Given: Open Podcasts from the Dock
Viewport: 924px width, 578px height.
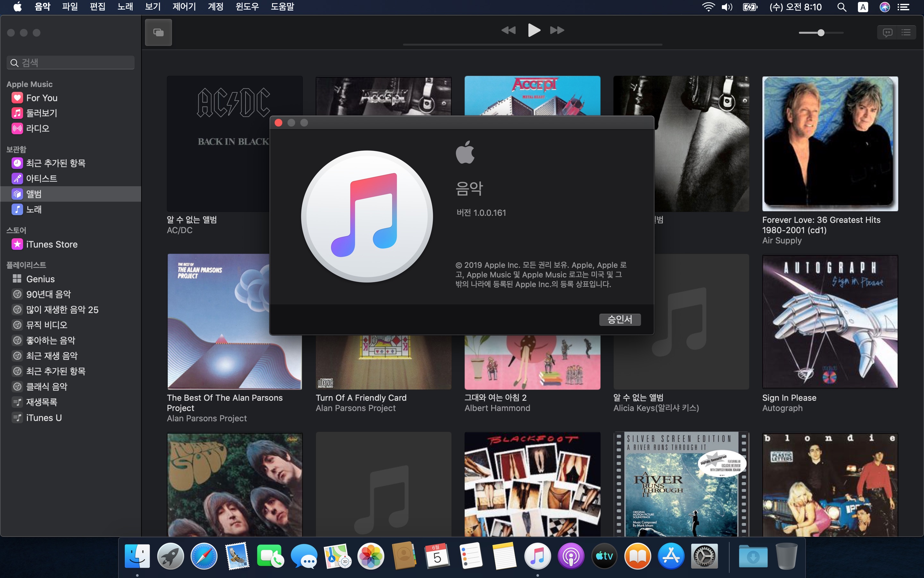Looking at the screenshot, I should pos(571,556).
